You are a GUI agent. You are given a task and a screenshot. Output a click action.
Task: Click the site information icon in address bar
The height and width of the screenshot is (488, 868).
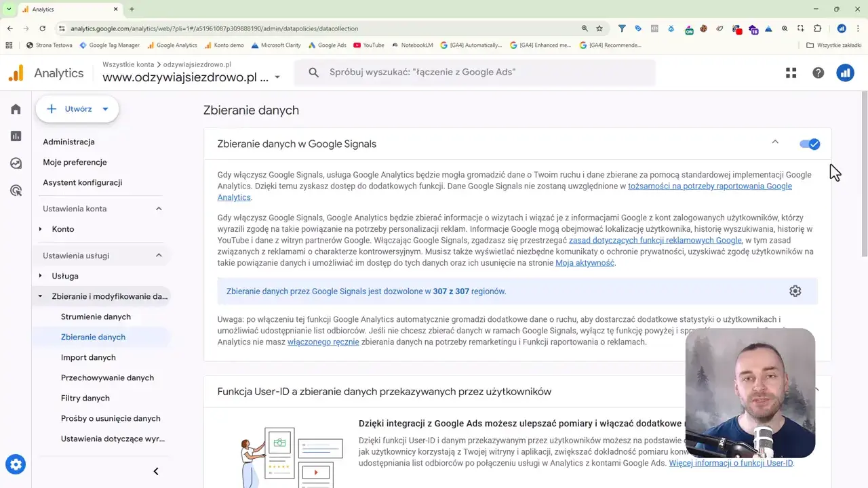[62, 28]
